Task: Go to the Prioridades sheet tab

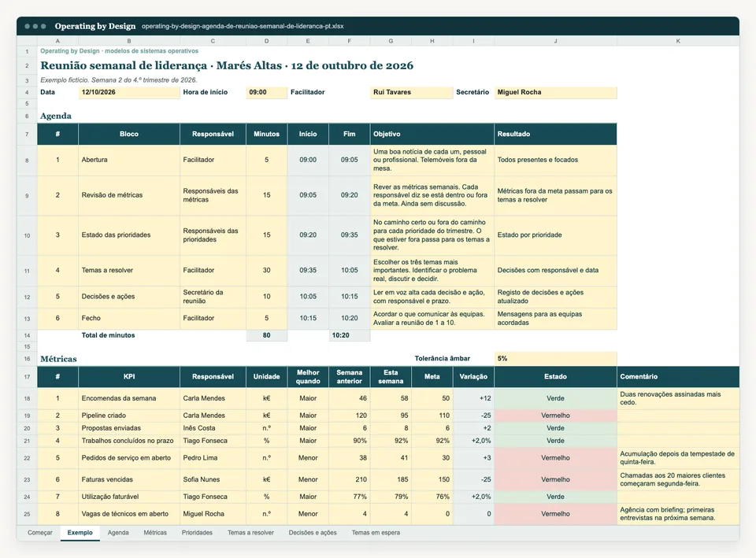Action: [197, 533]
